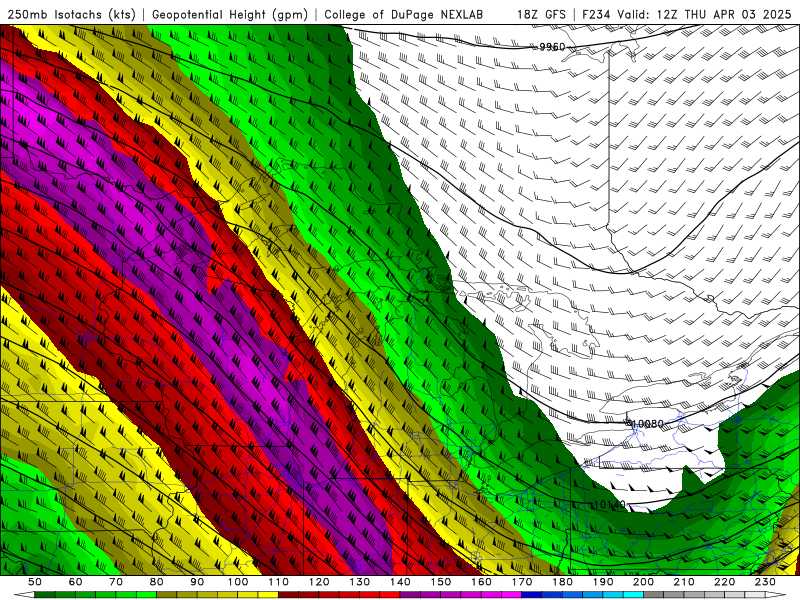Click the 80 value on the color scale
Viewport: 800px width, 600px height.
[x=157, y=582]
